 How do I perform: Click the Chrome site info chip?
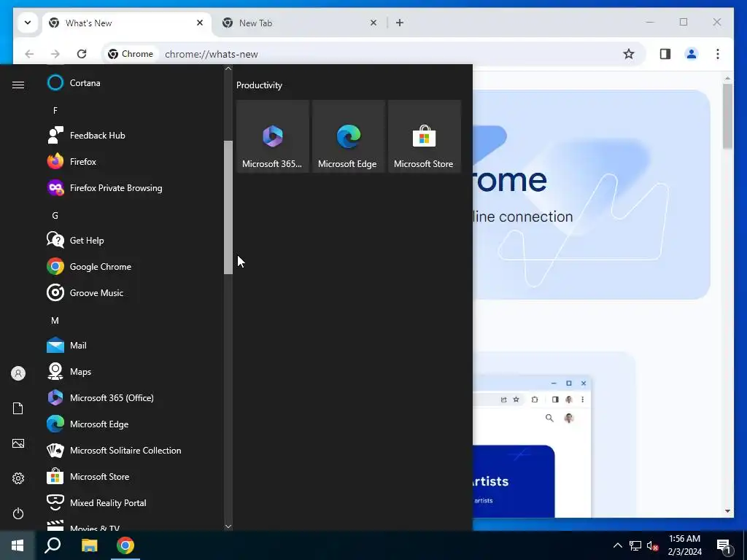click(x=131, y=54)
